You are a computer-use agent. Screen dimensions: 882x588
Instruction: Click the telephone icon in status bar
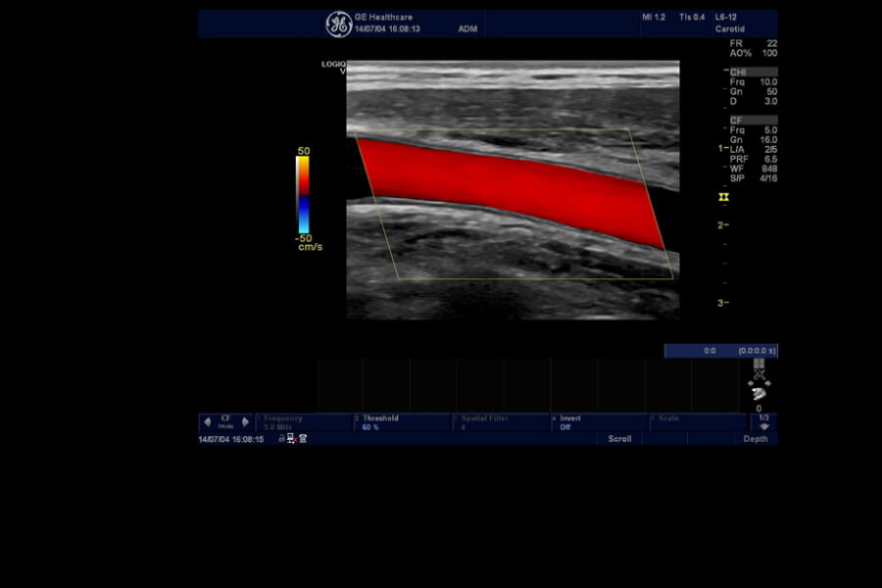(303, 439)
